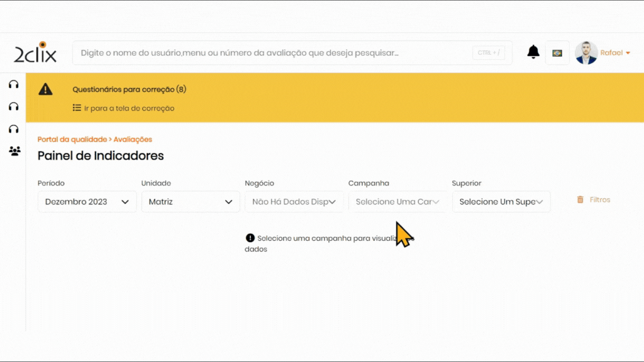
Task: Click Rafael's profile avatar
Action: [586, 53]
